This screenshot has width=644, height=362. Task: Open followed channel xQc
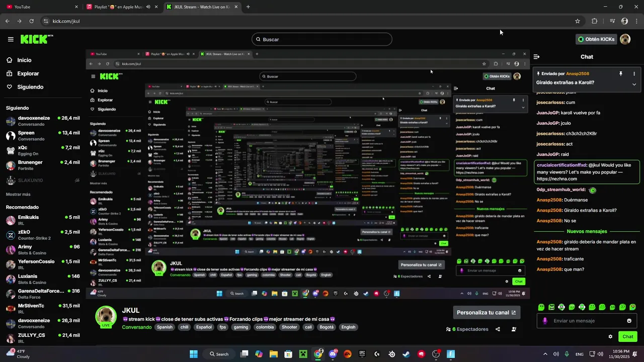(43, 150)
